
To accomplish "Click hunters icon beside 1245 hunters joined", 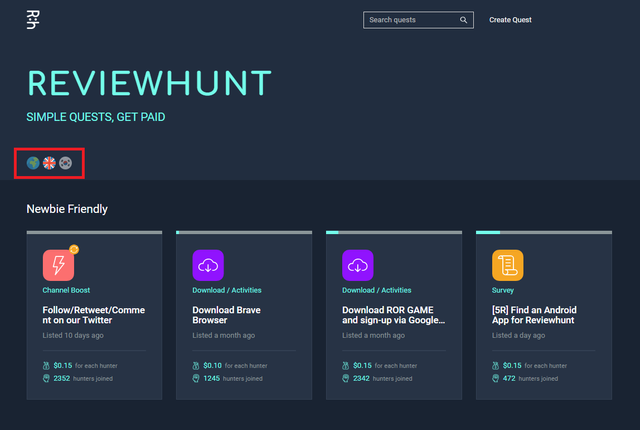I will [196, 378].
